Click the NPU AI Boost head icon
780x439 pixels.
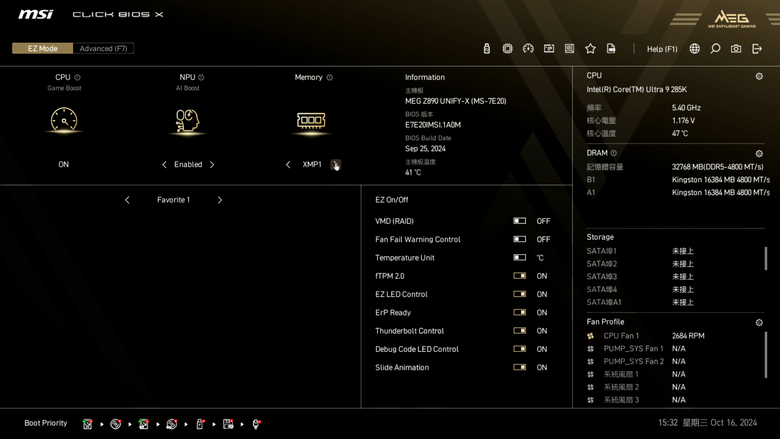[x=188, y=120]
